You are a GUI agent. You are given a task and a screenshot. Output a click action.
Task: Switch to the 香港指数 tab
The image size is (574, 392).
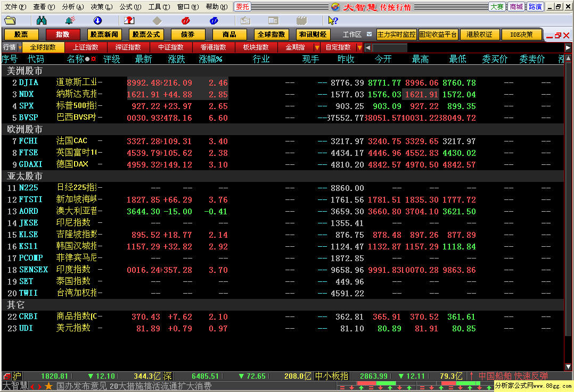tap(214, 47)
